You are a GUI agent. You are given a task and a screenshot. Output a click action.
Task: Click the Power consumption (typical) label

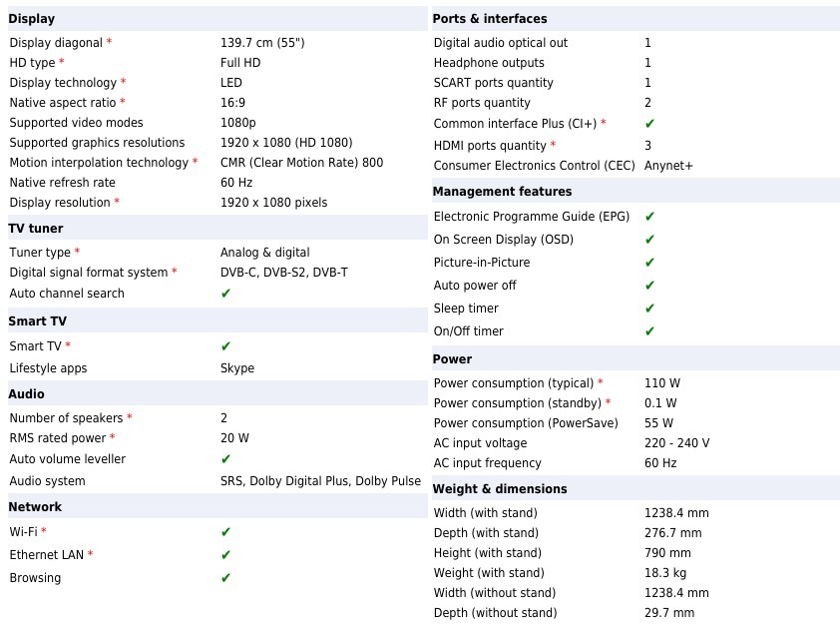point(514,383)
